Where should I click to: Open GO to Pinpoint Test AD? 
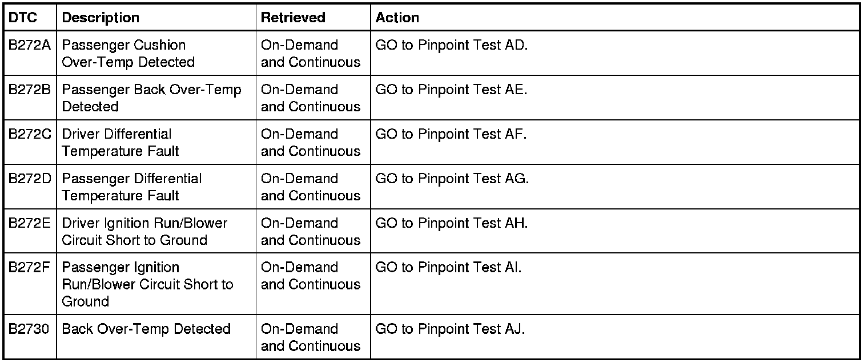point(451,45)
